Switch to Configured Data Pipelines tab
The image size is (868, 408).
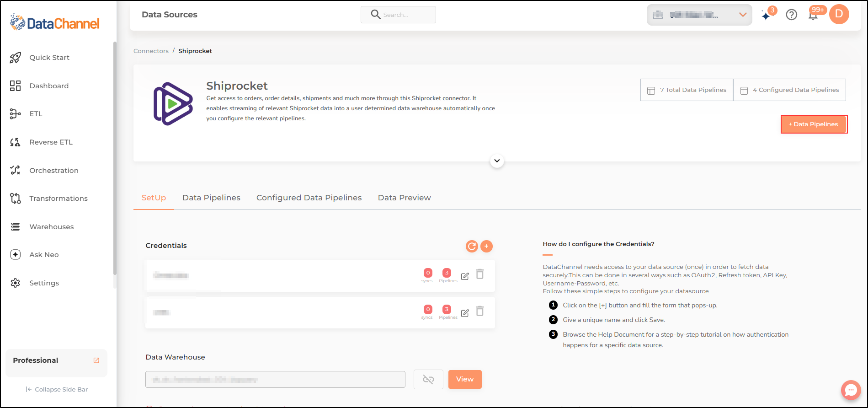pyautogui.click(x=309, y=198)
